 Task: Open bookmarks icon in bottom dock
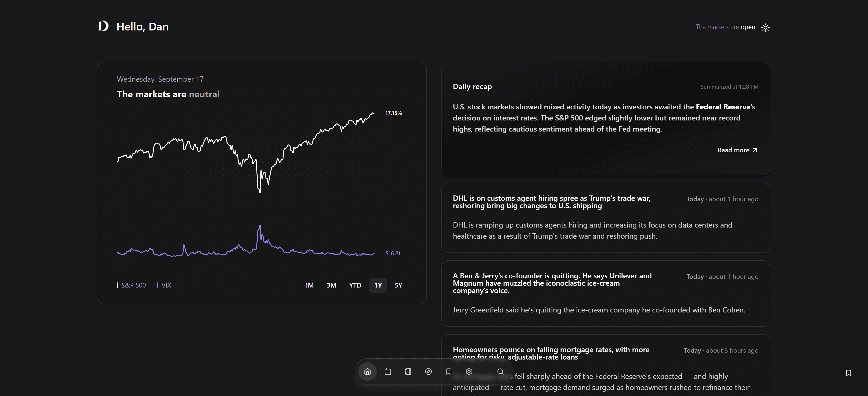(x=449, y=371)
